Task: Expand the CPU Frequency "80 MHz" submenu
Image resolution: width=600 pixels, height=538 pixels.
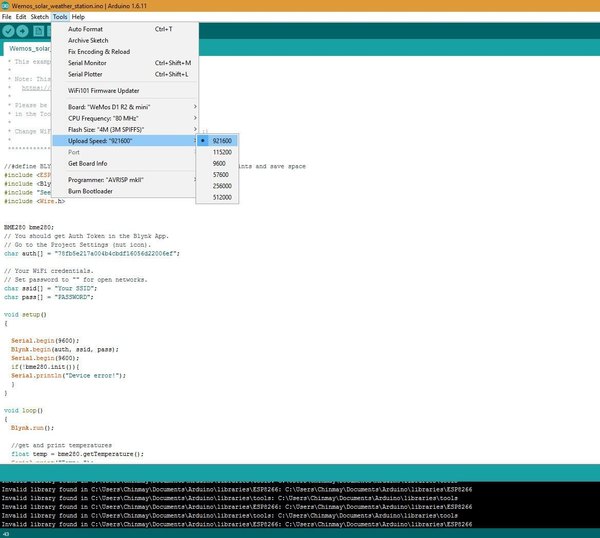Action: click(x=125, y=118)
